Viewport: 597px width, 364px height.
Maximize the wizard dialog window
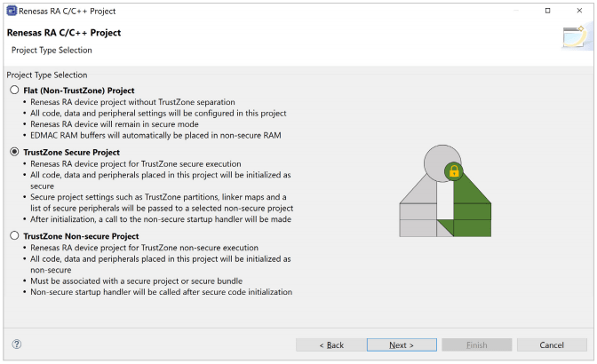[547, 11]
